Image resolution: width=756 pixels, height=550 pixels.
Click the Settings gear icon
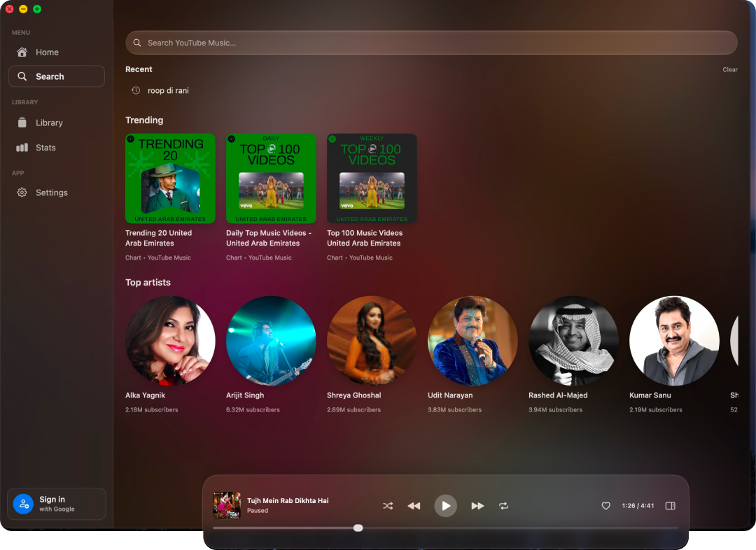[22, 192]
